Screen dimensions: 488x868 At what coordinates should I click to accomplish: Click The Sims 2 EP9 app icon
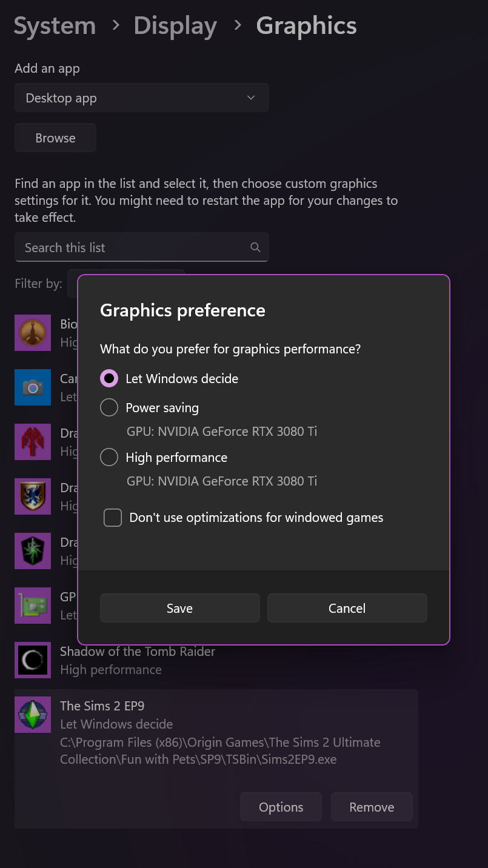pyautogui.click(x=33, y=715)
